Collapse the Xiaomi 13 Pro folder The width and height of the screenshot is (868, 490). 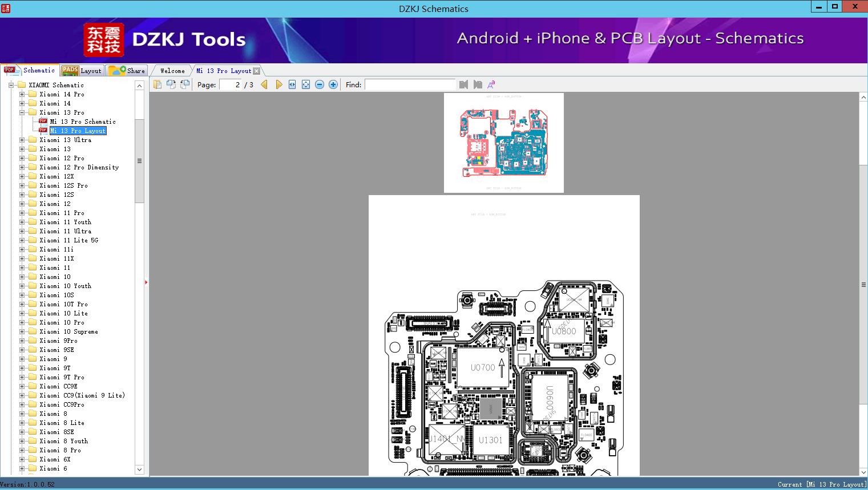(x=22, y=112)
